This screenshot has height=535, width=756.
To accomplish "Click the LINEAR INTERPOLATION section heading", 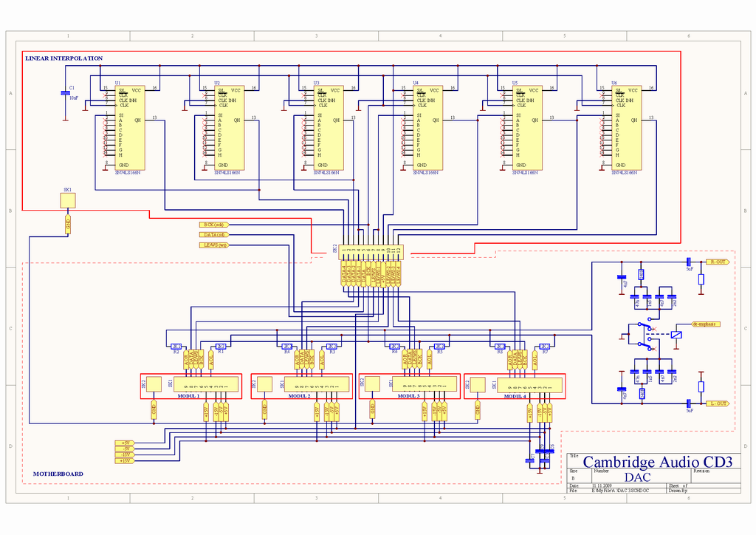I will click(x=63, y=58).
